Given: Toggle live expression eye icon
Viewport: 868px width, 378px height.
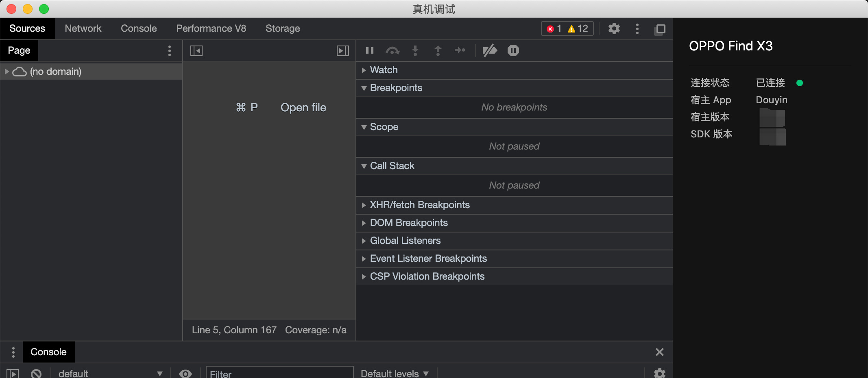Looking at the screenshot, I should point(185,373).
